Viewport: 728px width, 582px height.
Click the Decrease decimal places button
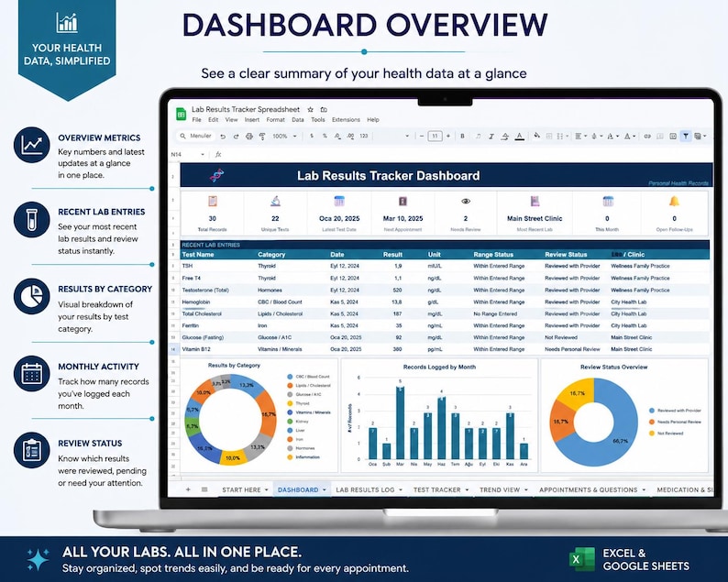click(x=337, y=136)
